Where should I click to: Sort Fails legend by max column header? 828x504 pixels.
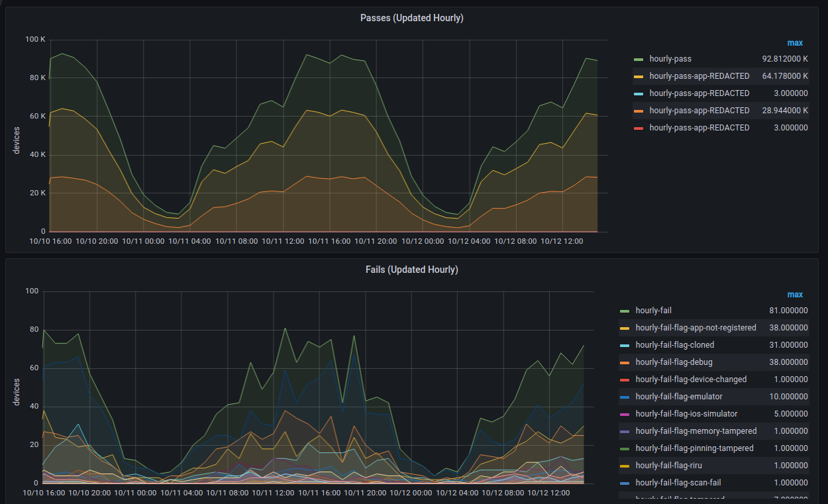(795, 295)
